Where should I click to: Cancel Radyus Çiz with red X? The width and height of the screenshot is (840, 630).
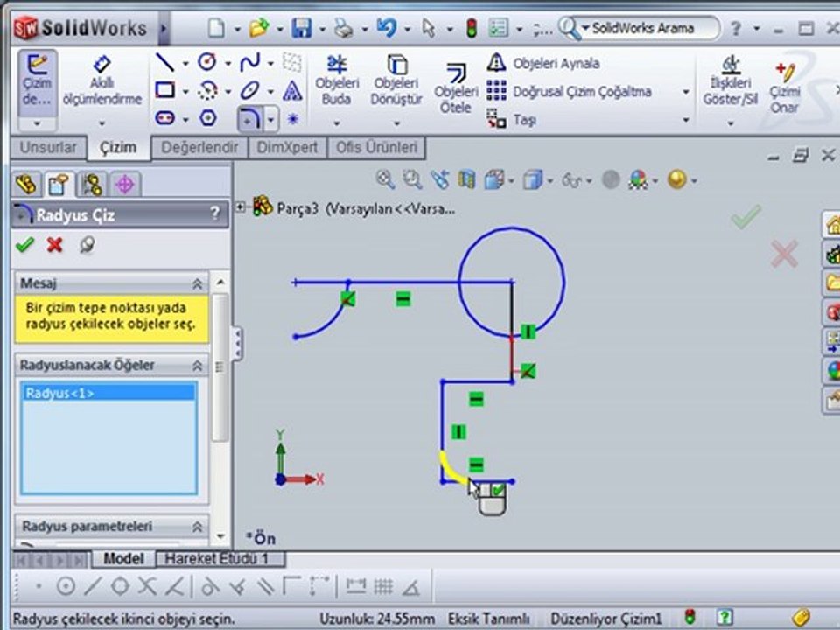click(x=54, y=245)
